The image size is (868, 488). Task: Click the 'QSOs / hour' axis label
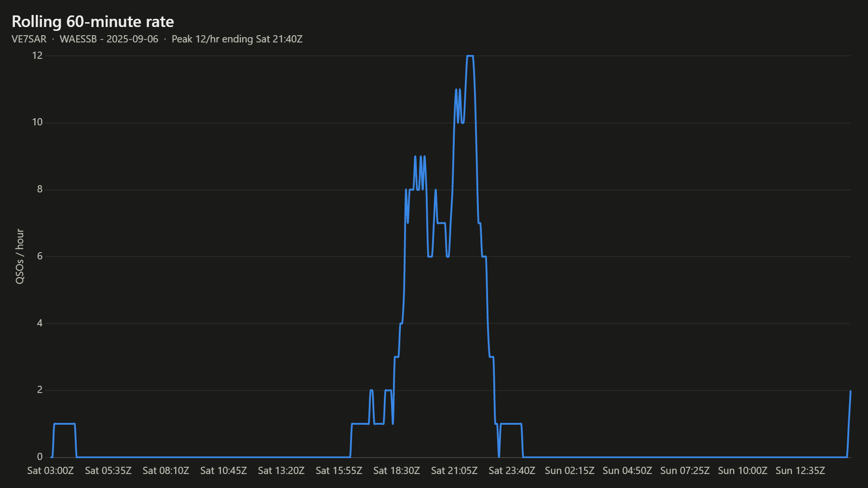pyautogui.click(x=20, y=257)
